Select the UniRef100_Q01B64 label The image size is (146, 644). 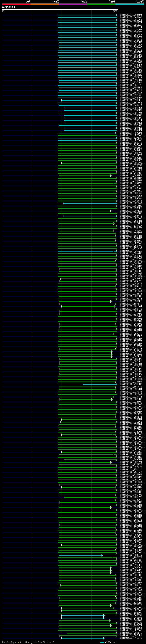tap(131, 306)
